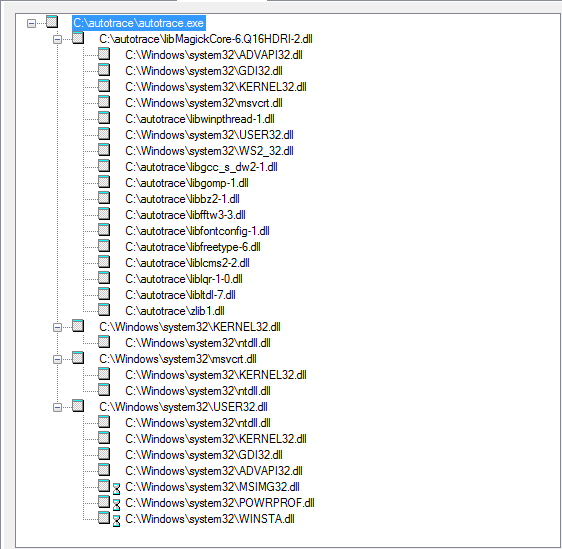This screenshot has height=549, width=562.
Task: Select ntdll.dll under top-level KERNEL32.dll
Action: click(x=198, y=343)
